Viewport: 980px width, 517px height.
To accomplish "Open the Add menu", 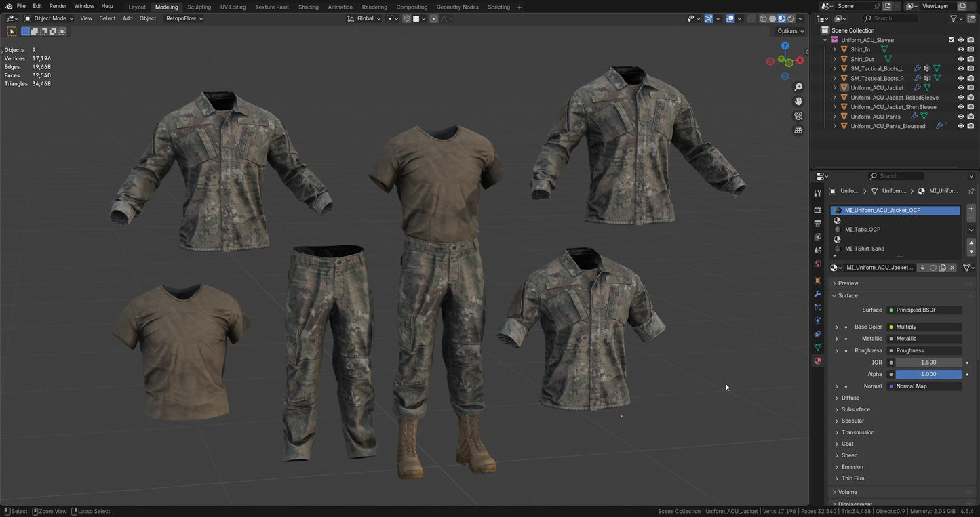I will [128, 18].
